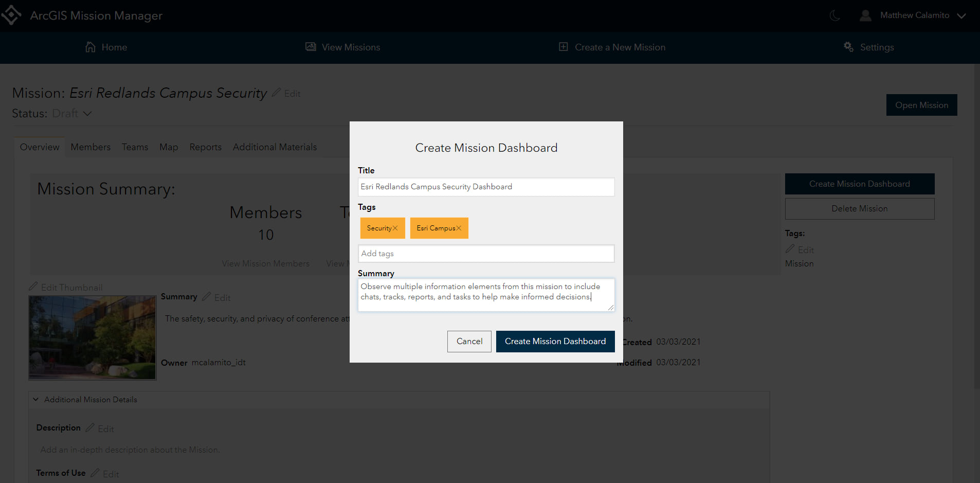Click the Created date 03/03/2021
This screenshot has height=483, width=980.
point(678,342)
